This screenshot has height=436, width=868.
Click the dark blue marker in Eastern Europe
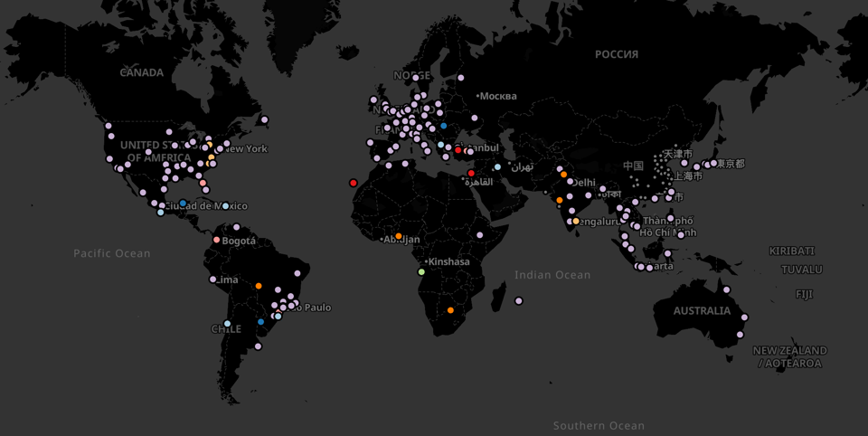pos(443,126)
